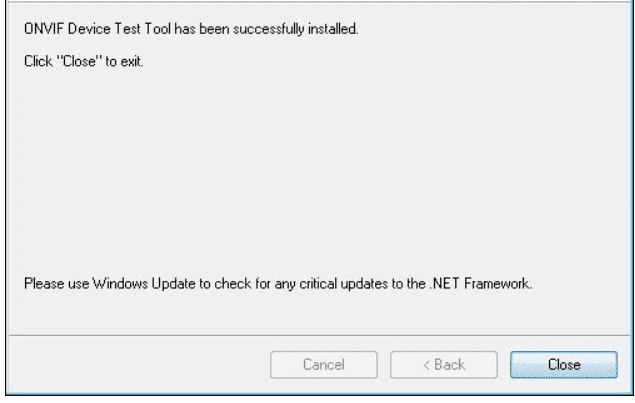This screenshot has width=635, height=403.
Task: Click the word 'Framework.' ending the notice
Action: (x=498, y=284)
